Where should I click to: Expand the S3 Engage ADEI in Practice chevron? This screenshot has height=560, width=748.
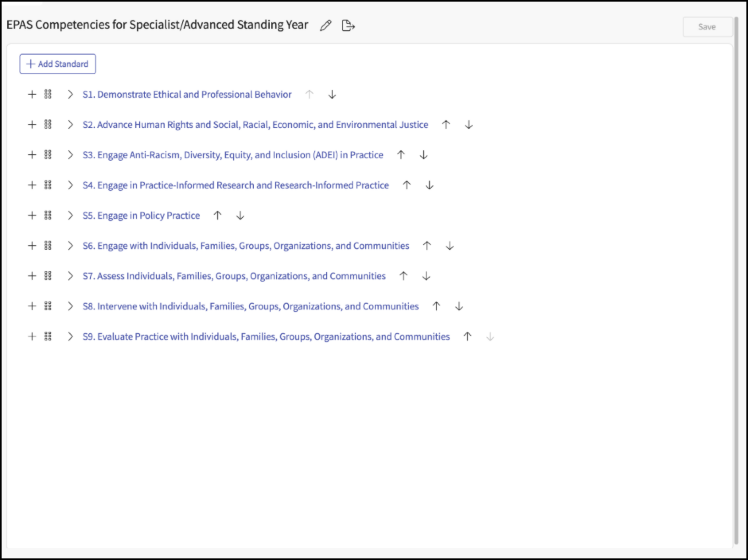click(70, 155)
